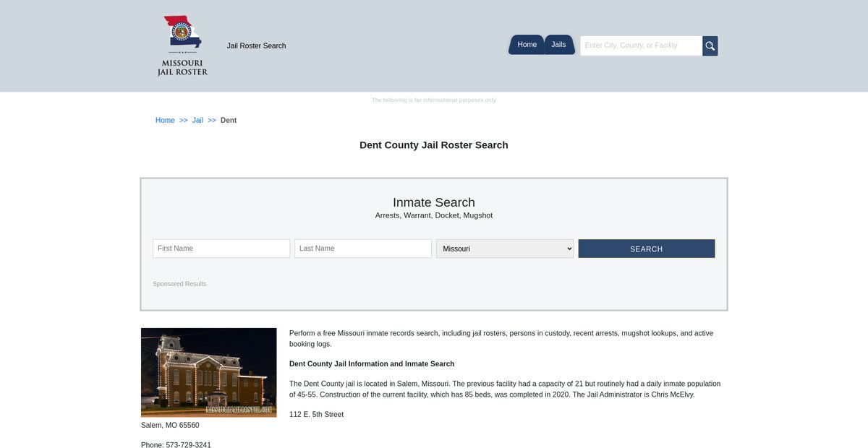Click the Dent County Jail Roster Search heading
The height and width of the screenshot is (448, 868).
tap(434, 145)
